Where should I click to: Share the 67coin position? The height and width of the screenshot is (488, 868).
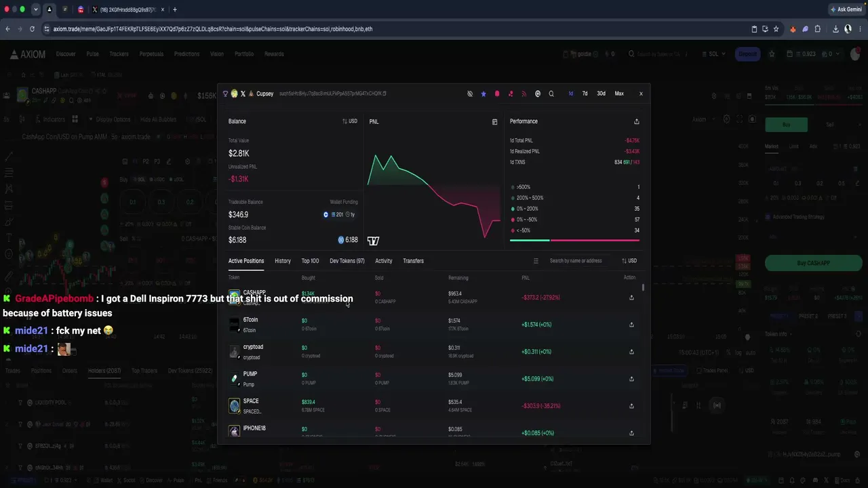point(631,325)
